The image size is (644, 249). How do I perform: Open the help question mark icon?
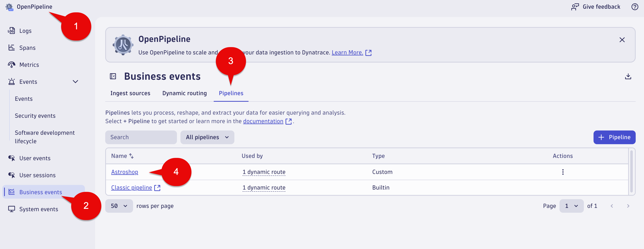point(635,7)
